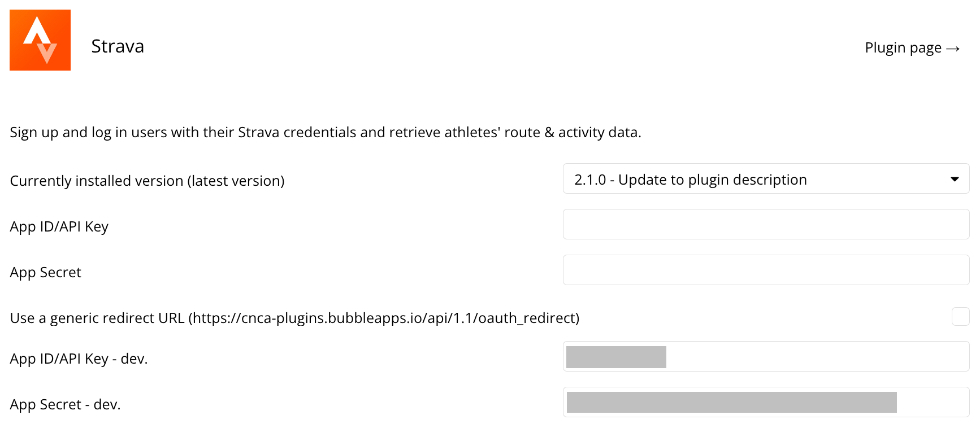Click the orange Strava logo icon
This screenshot has height=428, width=980.
click(40, 40)
